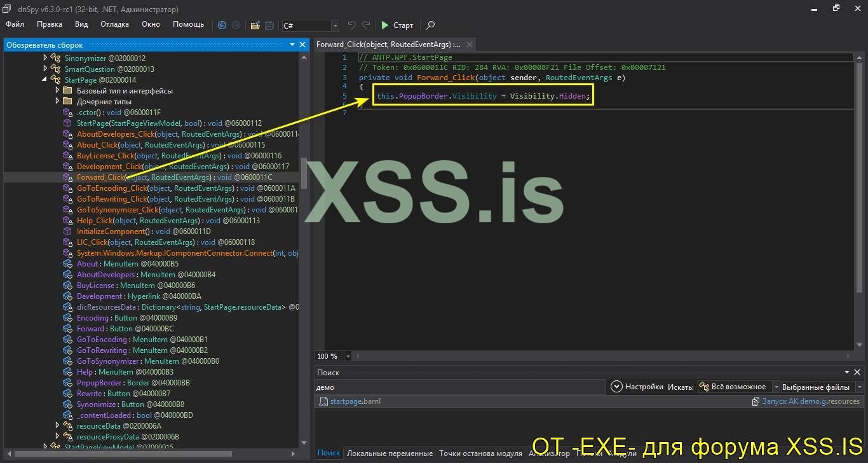Click the method icon beside .cctor()
This screenshot has height=463, width=868.
tap(67, 112)
